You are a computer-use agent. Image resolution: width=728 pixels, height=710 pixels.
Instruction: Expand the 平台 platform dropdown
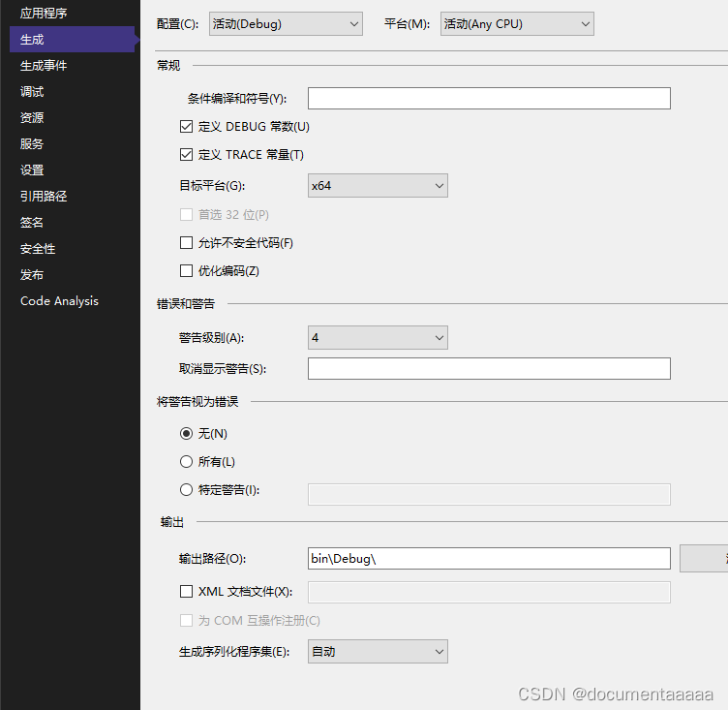click(517, 23)
